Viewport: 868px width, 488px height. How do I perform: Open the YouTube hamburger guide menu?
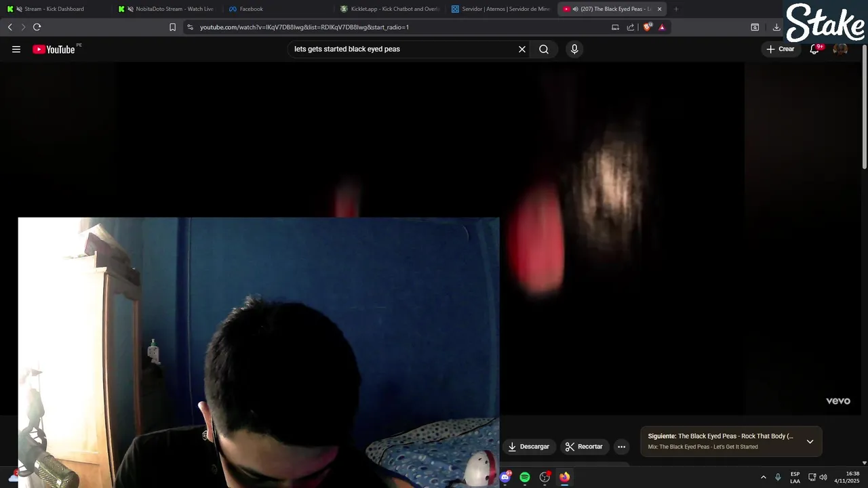(x=16, y=49)
